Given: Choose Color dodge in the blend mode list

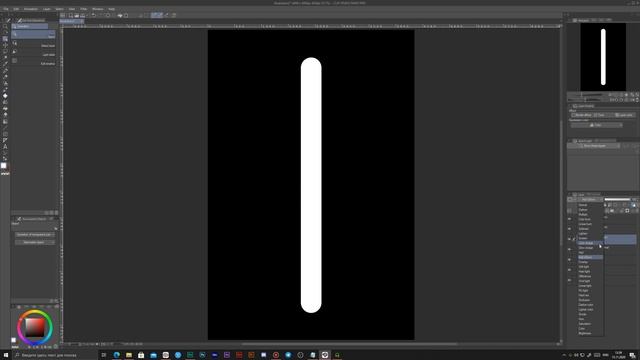Looking at the screenshot, I should tap(590, 243).
